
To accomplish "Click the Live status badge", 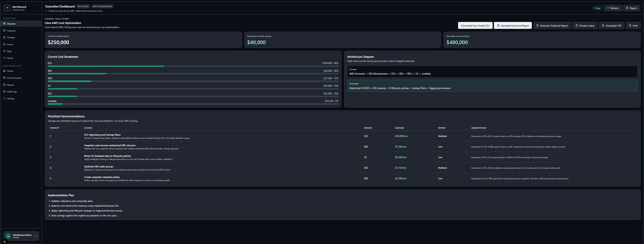I will 598,8.
